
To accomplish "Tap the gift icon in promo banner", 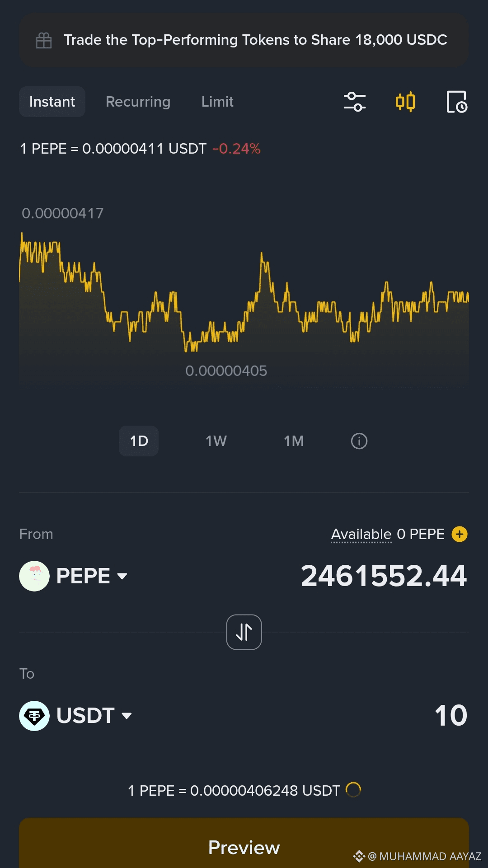I will click(x=44, y=40).
